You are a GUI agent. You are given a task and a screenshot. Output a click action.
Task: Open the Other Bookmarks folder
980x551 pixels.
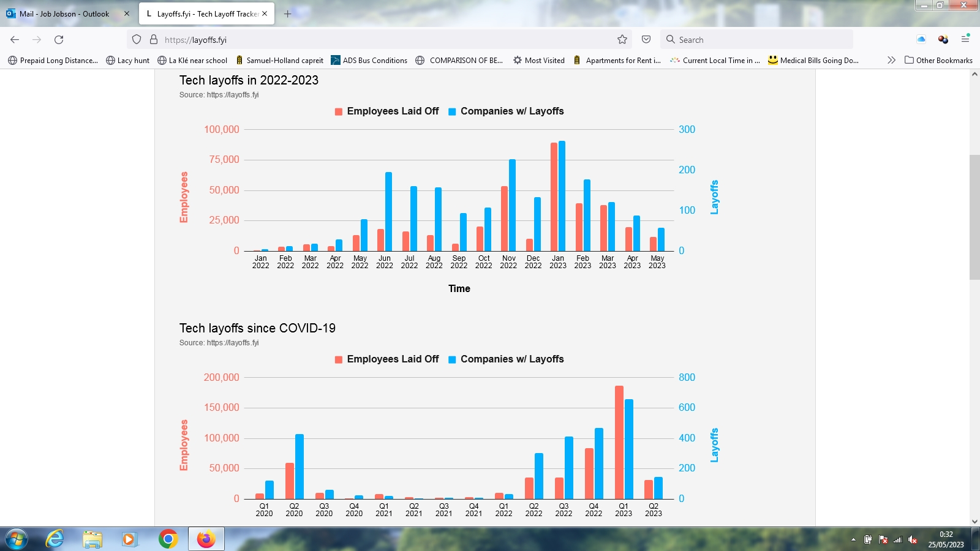point(938,60)
